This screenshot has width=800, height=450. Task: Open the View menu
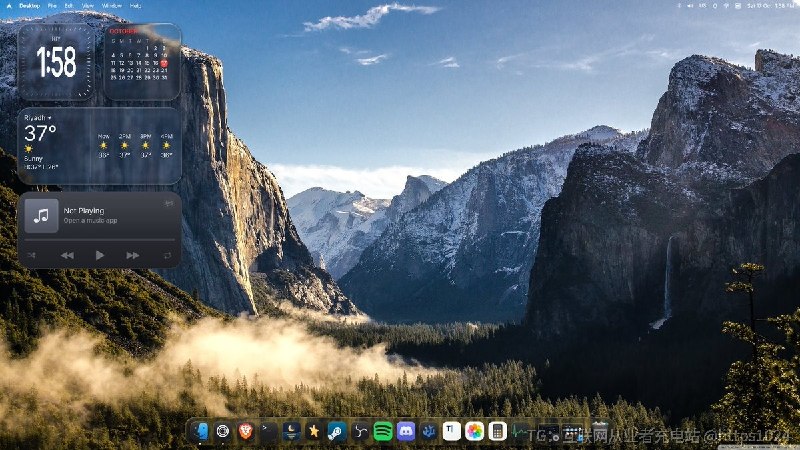pyautogui.click(x=88, y=6)
